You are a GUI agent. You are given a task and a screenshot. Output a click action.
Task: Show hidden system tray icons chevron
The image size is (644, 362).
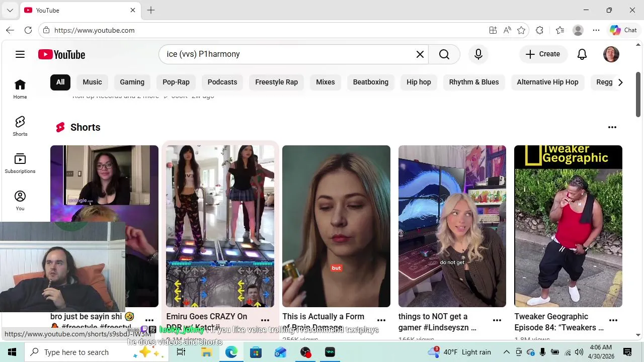pyautogui.click(x=507, y=352)
